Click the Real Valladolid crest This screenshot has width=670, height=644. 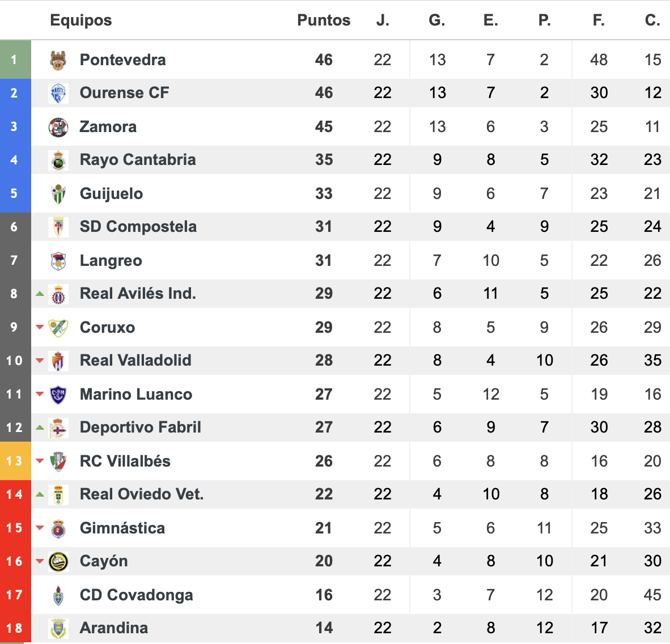(58, 361)
